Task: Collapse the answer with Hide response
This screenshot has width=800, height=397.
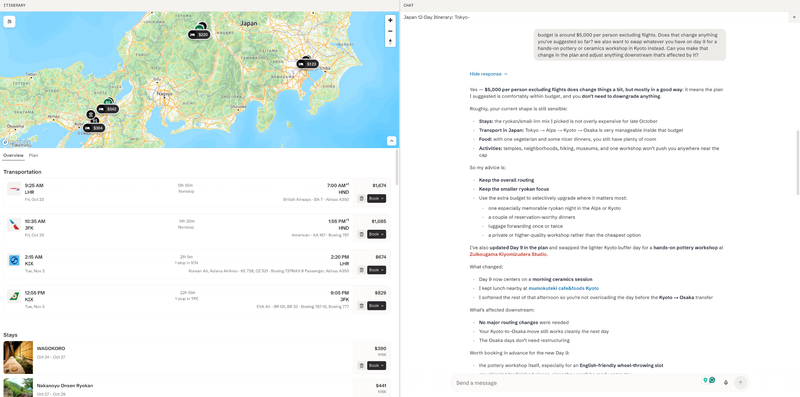Action: [x=488, y=74]
